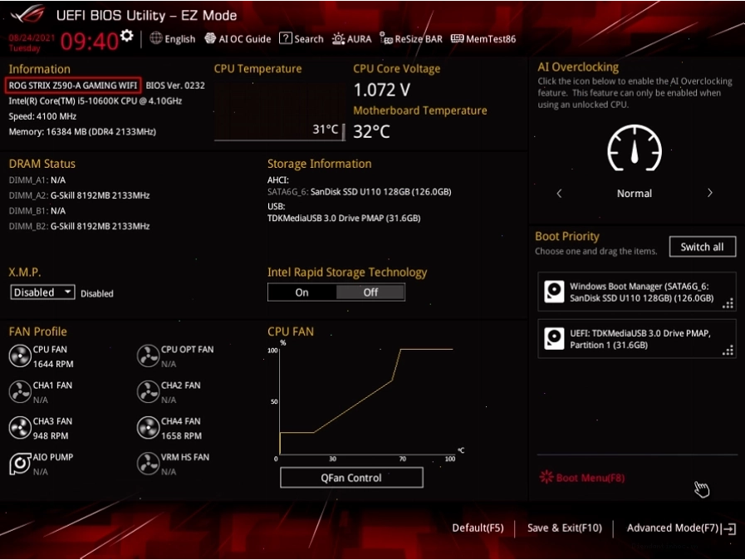Load defaults with Default(F5)
Screen dimensions: 745x560
point(478,528)
